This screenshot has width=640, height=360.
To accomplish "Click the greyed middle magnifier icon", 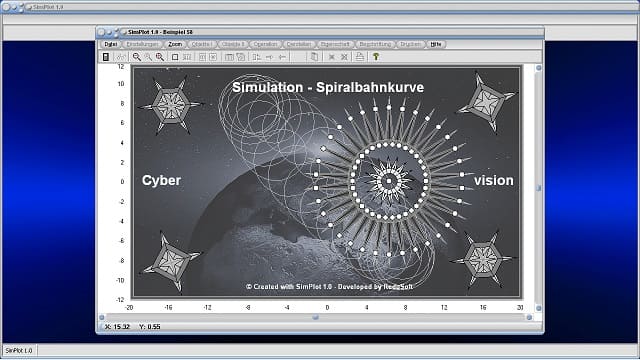I will [148, 57].
